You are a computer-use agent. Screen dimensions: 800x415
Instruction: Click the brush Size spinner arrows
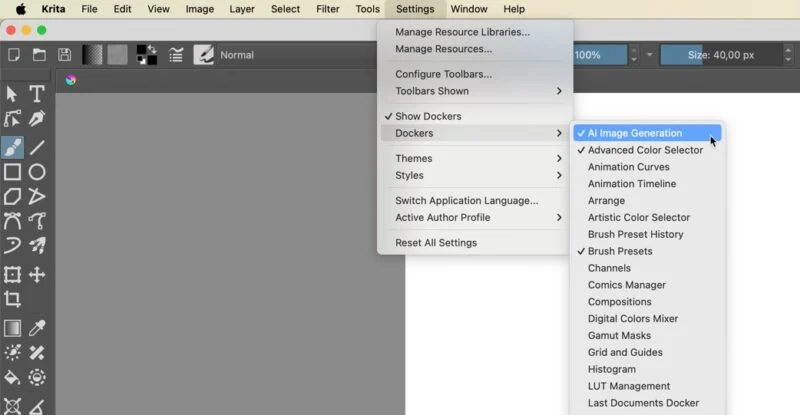pyautogui.click(x=788, y=55)
